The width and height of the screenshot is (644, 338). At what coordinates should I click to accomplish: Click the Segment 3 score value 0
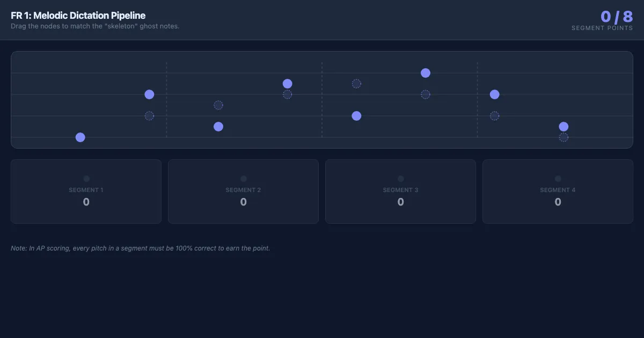pos(401,202)
